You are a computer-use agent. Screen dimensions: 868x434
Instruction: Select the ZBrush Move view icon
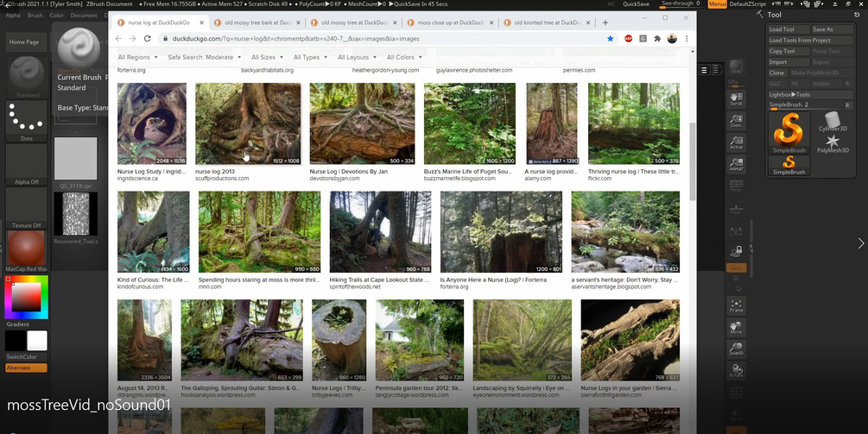(x=736, y=328)
